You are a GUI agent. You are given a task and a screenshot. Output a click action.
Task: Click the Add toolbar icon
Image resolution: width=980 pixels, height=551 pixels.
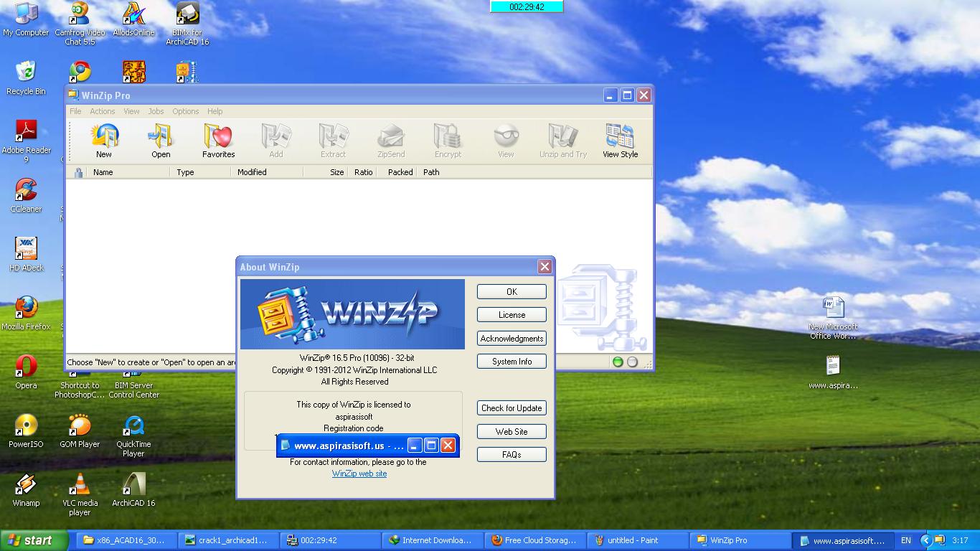click(x=275, y=141)
